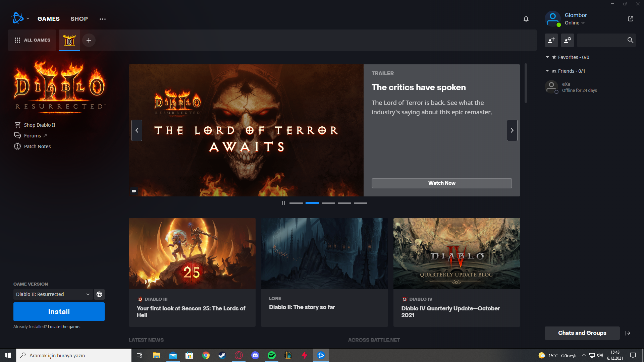
Task: Open Opera browser from taskbar
Action: click(239, 355)
